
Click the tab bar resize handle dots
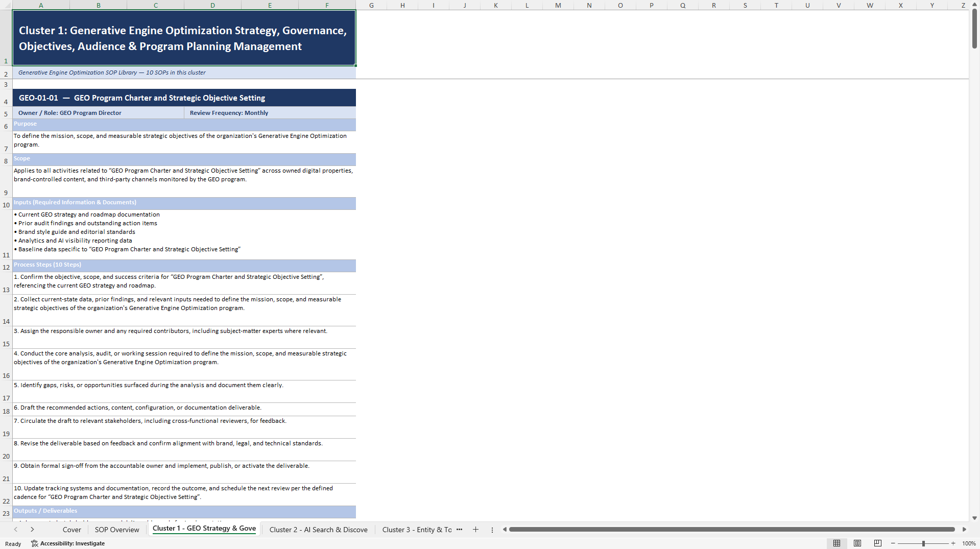[492, 530]
